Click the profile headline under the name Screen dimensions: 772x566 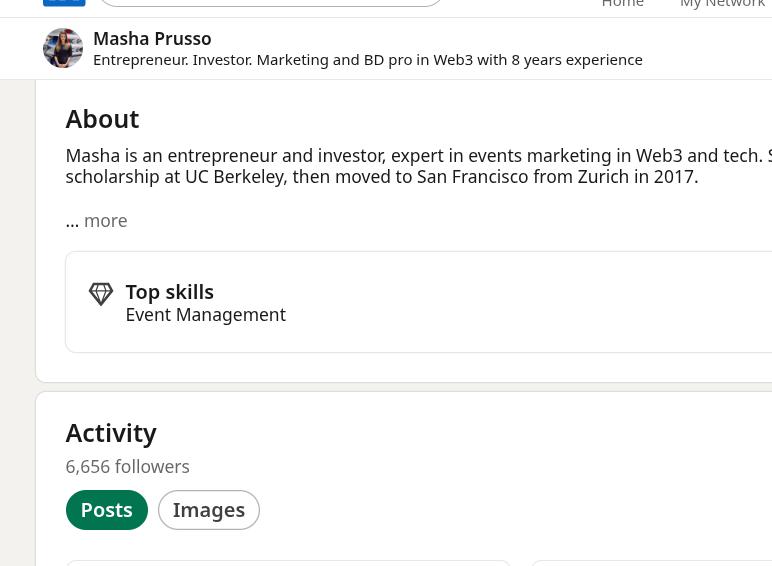(367, 60)
